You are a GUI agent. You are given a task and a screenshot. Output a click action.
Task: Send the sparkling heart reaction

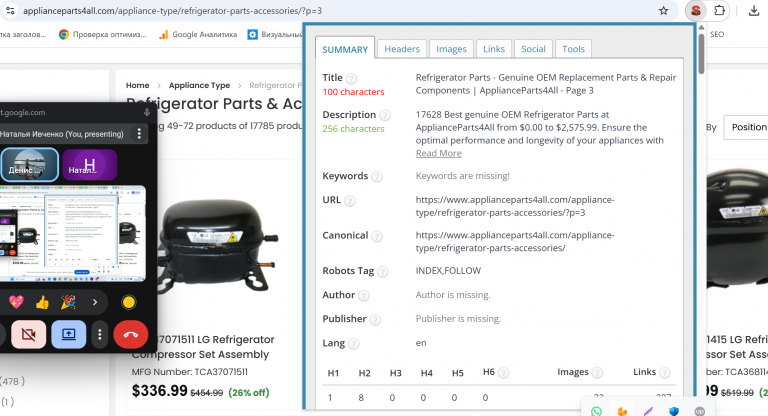[16, 302]
